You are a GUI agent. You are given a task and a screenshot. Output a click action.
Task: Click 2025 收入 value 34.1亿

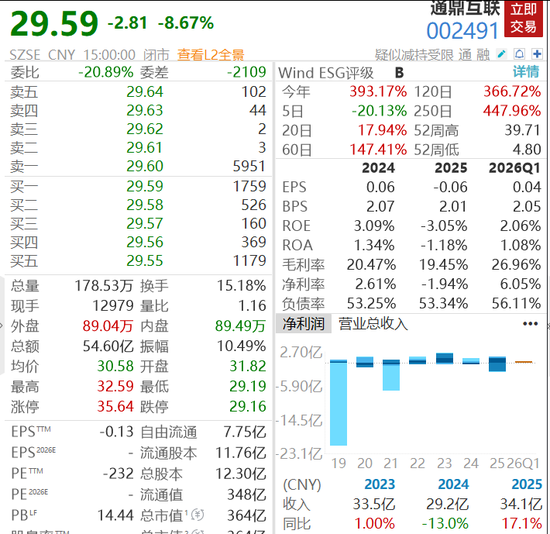521,504
